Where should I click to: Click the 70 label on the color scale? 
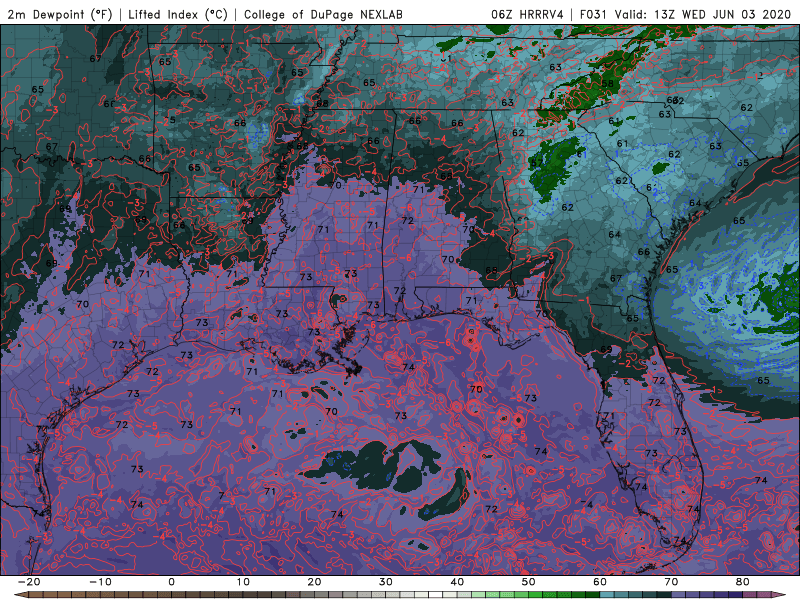tap(671, 582)
